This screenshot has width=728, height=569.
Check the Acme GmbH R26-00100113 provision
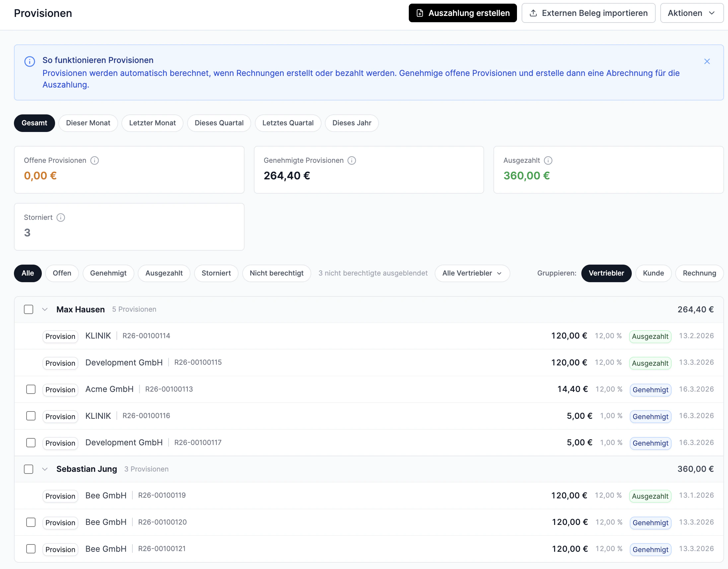[31, 389]
